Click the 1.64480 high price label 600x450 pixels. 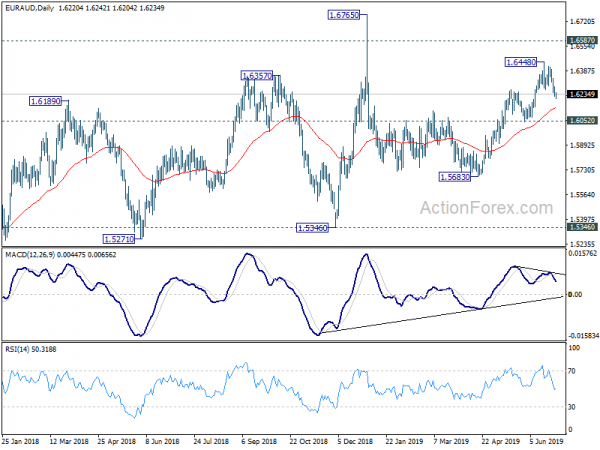tap(521, 62)
